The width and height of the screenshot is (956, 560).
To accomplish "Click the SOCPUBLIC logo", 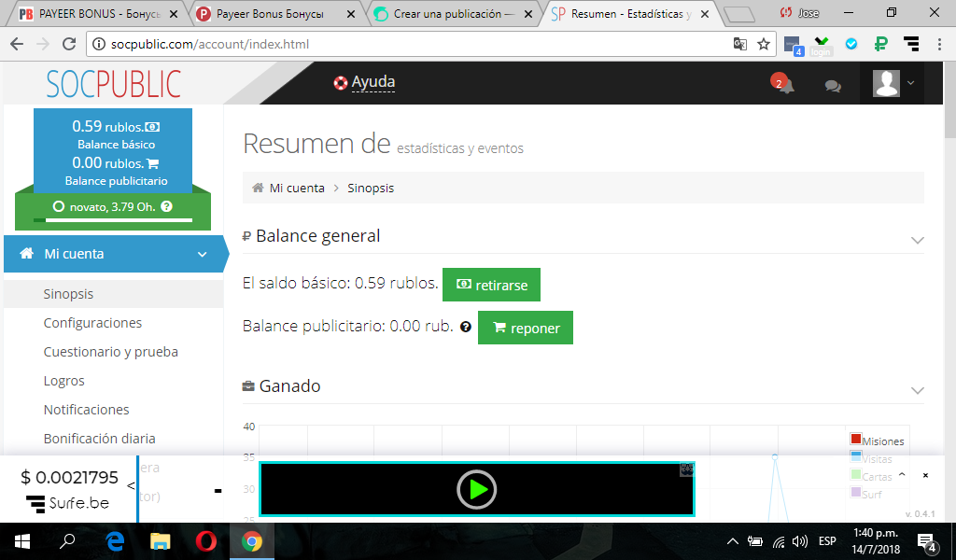I will [x=114, y=84].
